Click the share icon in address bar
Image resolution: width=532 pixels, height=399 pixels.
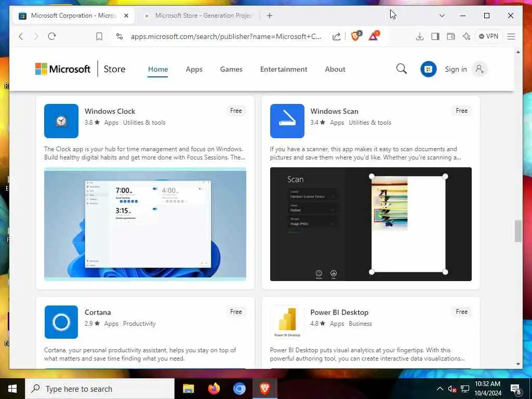coord(336,36)
